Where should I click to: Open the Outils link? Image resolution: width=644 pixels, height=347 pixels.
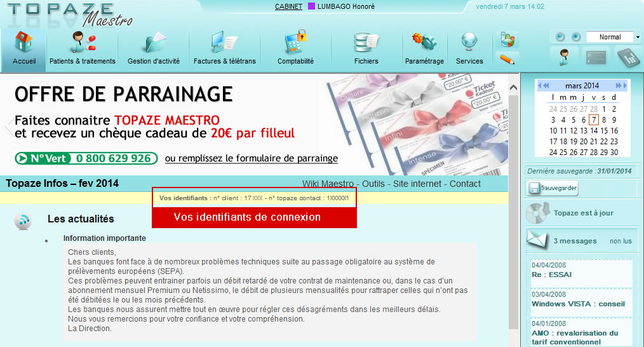373,184
